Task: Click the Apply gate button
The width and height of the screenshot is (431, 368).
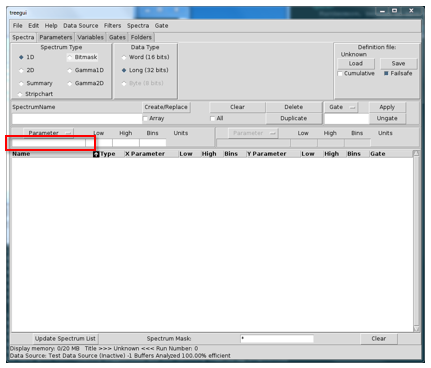Action: (x=387, y=107)
